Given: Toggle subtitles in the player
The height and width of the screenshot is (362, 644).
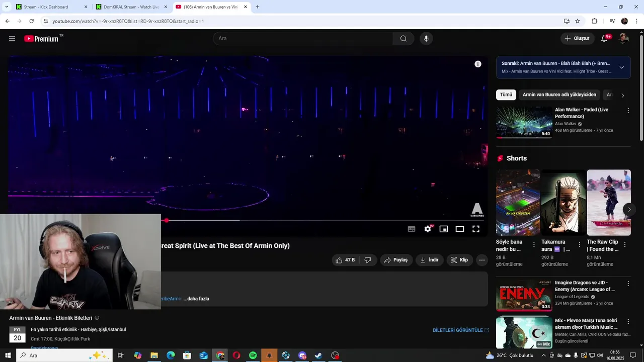Looking at the screenshot, I should click(412, 229).
